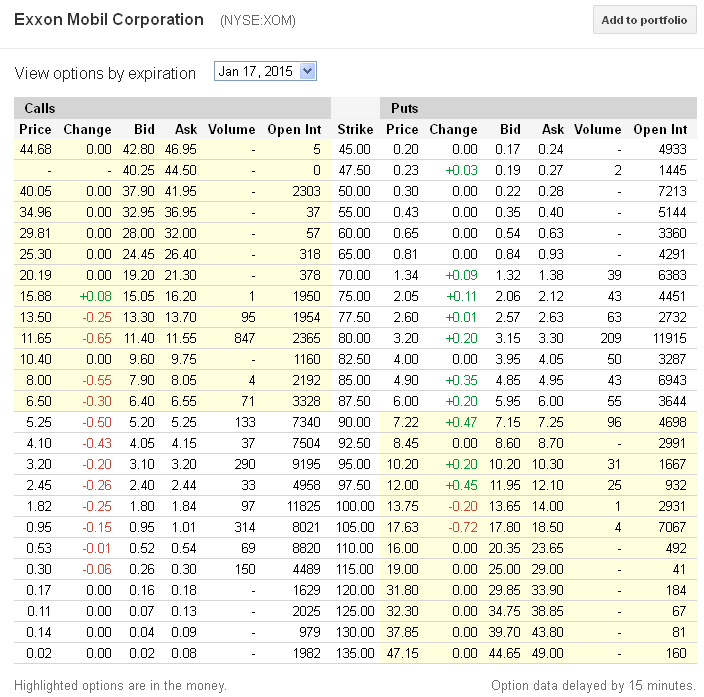Click call volume 847
Viewport: 704px width, 697px height.
[x=244, y=338]
